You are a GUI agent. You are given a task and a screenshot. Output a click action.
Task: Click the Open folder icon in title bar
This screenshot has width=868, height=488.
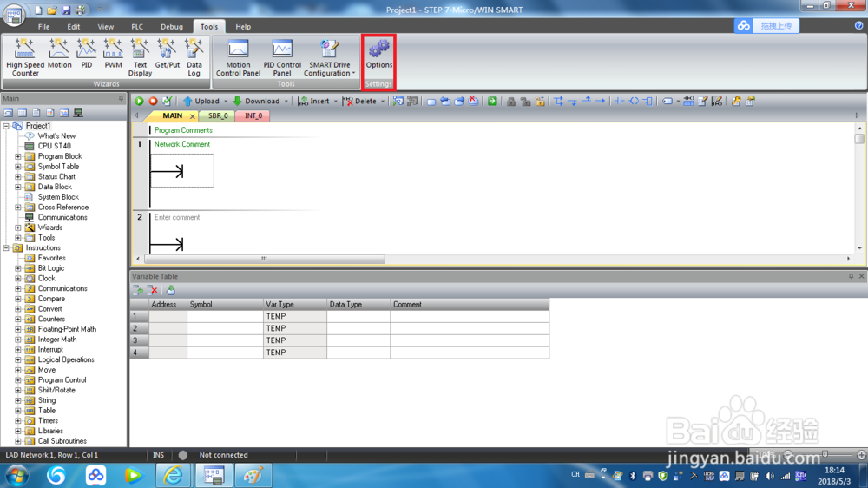[x=51, y=10]
